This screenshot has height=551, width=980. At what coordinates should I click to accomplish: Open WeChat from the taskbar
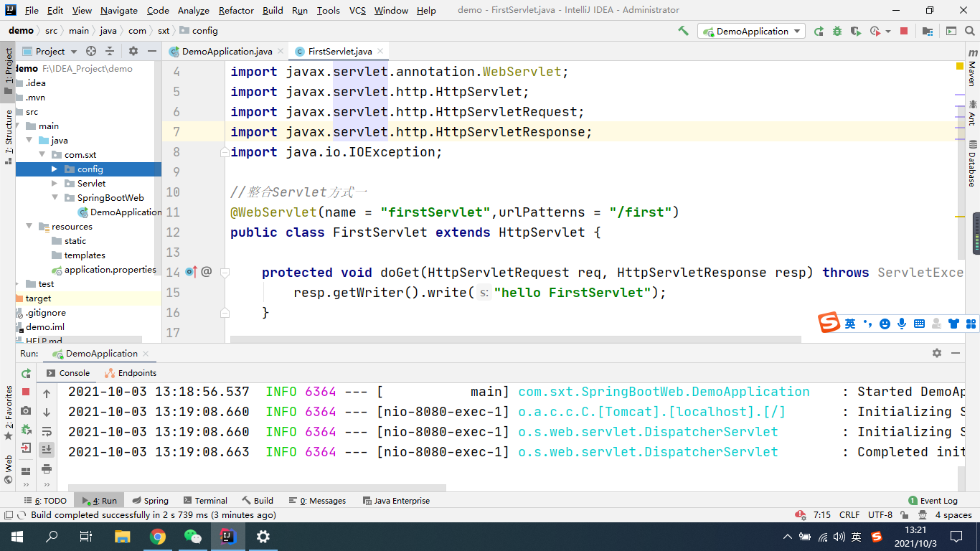coord(192,536)
